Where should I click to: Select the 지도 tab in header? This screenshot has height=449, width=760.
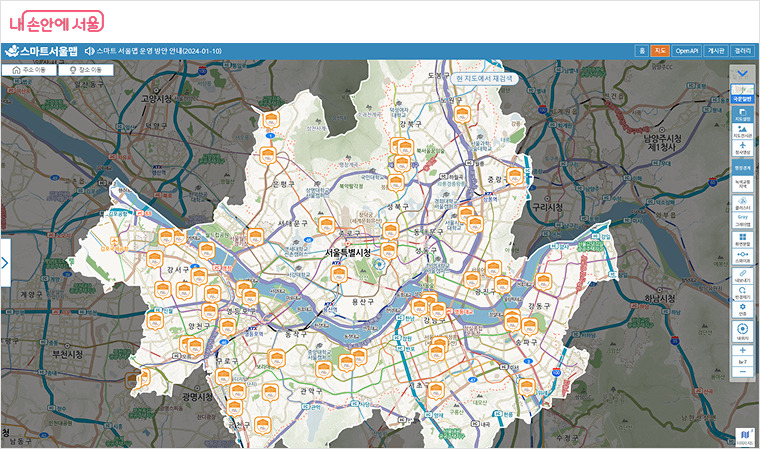click(x=660, y=50)
